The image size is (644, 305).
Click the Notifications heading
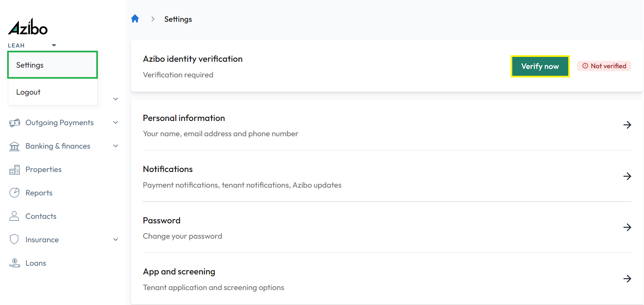point(168,169)
